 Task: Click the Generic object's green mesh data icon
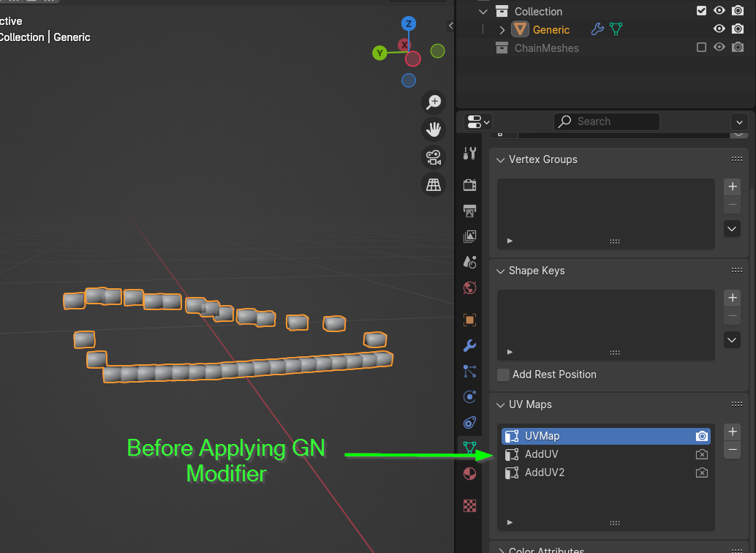(x=616, y=29)
